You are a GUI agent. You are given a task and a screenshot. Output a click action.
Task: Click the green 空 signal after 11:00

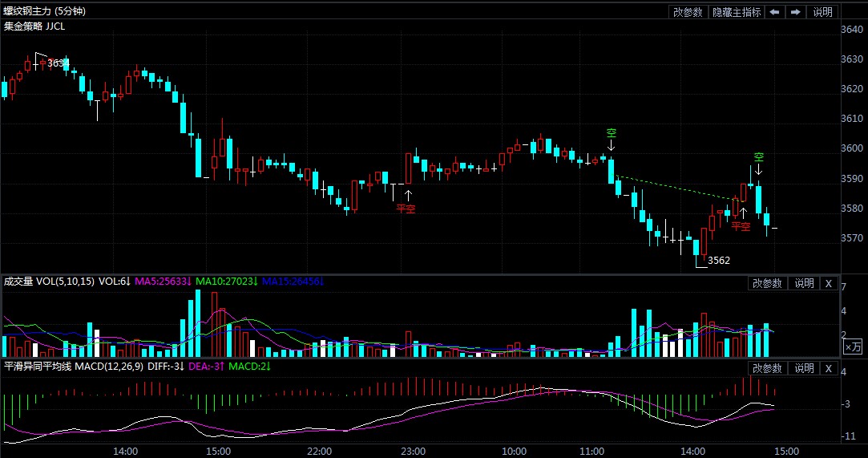point(612,133)
